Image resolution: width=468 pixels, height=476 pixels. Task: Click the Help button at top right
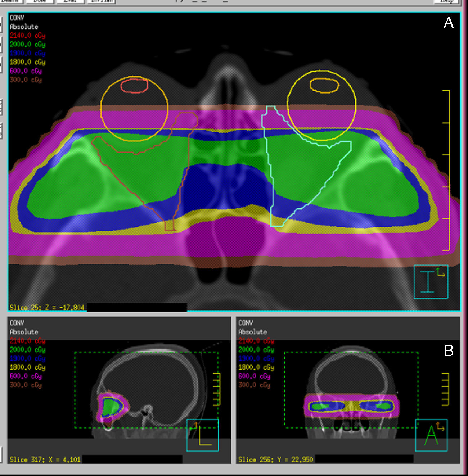click(446, 1)
